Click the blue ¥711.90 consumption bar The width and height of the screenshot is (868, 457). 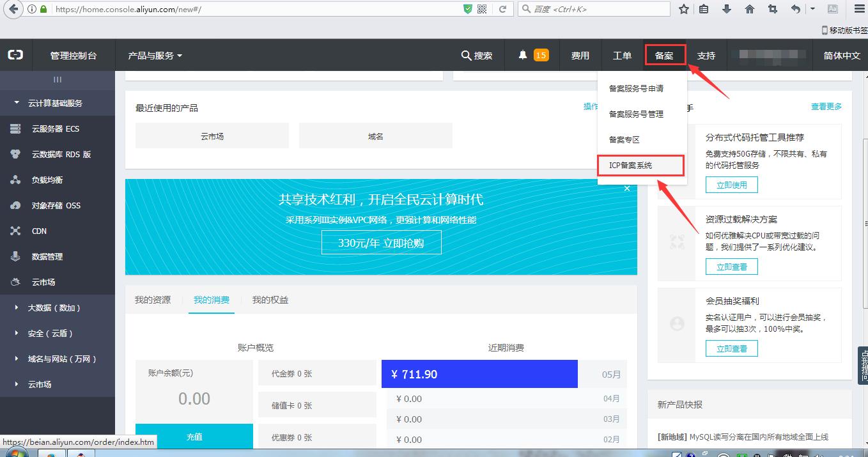click(x=479, y=374)
